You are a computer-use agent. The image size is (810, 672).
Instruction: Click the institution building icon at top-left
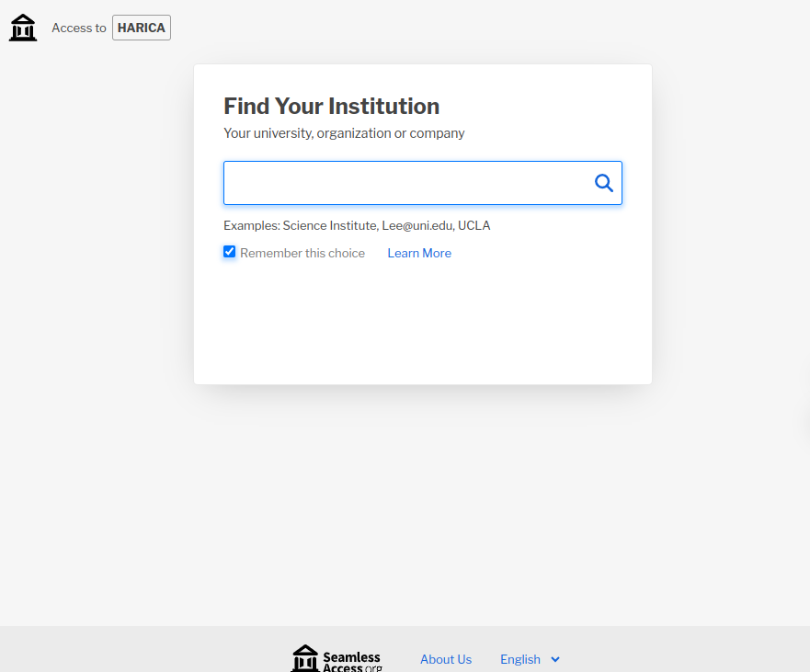pyautogui.click(x=23, y=28)
